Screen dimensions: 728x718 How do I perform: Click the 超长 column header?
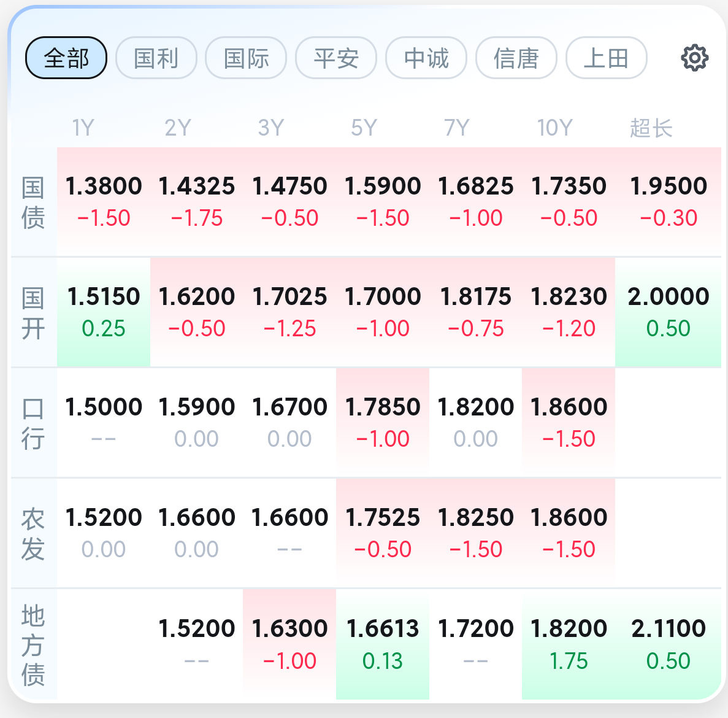coord(651,128)
